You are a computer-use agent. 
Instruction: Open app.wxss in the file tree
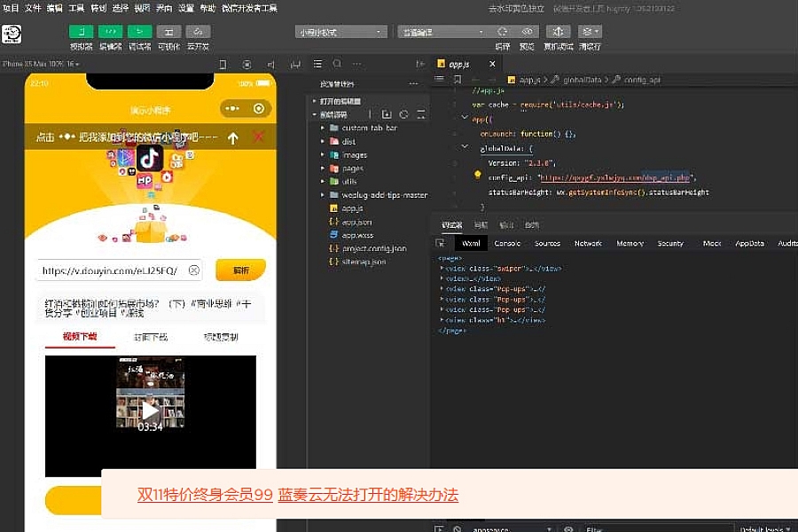358,235
